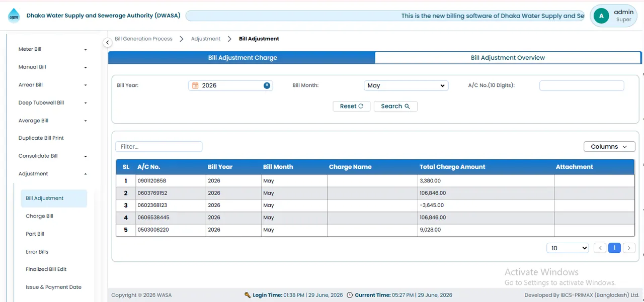Expand the Deep Tubewell Bill menu
This screenshot has width=644, height=302.
coord(52,103)
